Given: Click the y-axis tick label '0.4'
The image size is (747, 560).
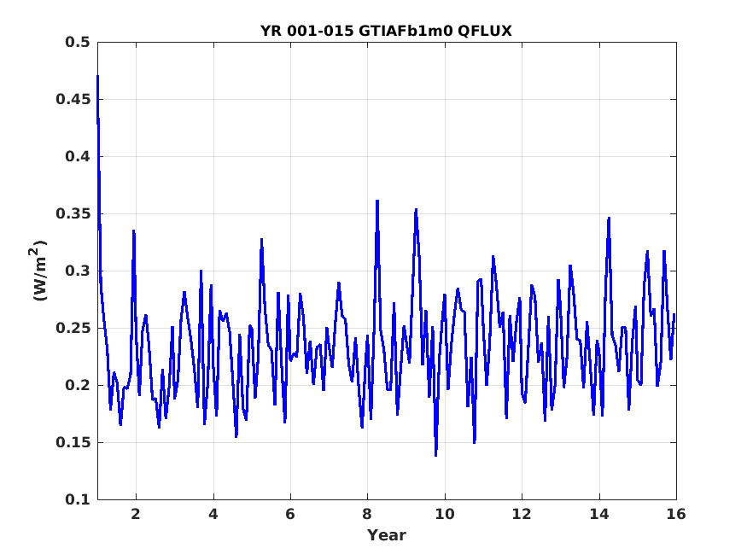Looking at the screenshot, I should (78, 157).
